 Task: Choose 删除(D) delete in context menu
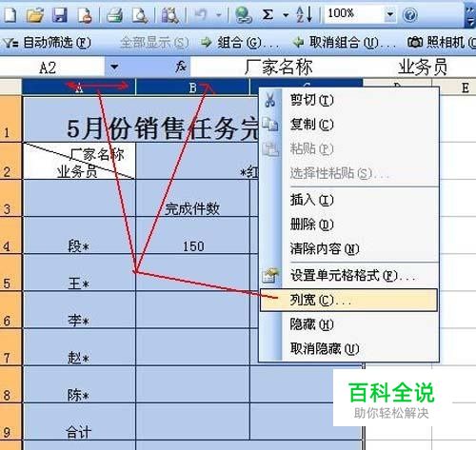(349, 225)
